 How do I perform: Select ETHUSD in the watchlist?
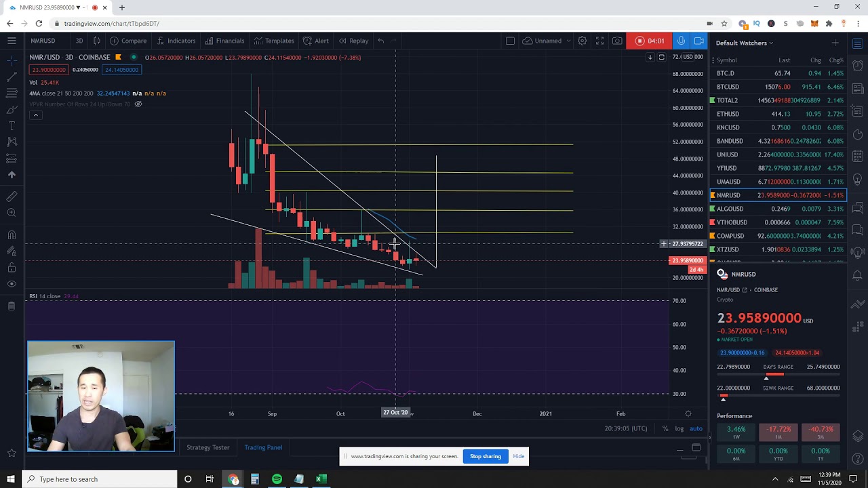click(x=777, y=114)
